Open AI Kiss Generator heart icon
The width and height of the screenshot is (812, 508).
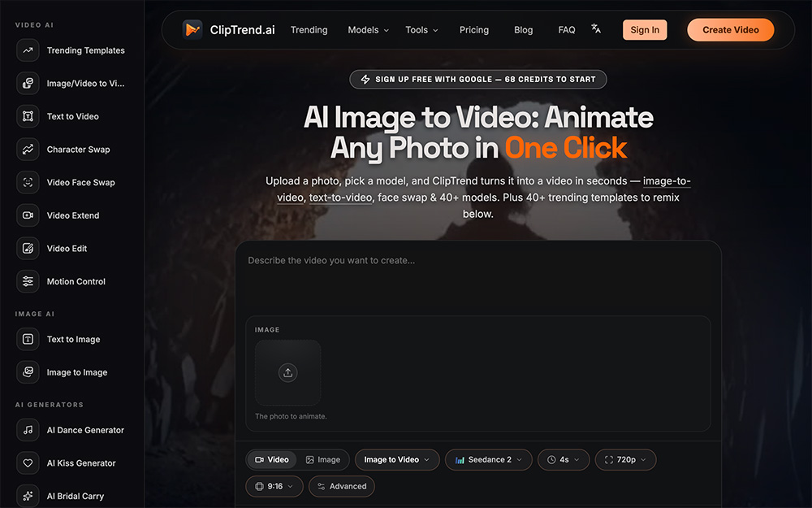28,463
